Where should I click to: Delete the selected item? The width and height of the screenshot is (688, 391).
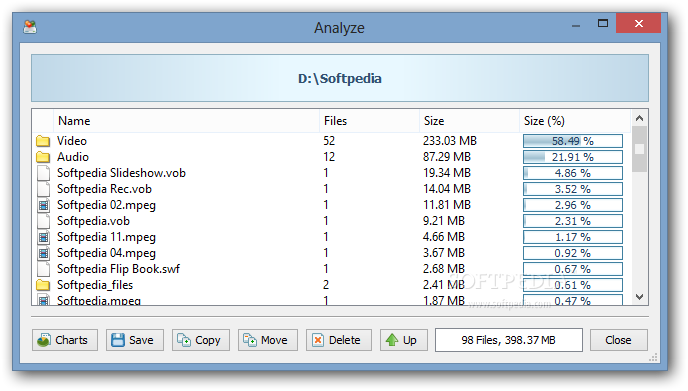[x=339, y=340]
